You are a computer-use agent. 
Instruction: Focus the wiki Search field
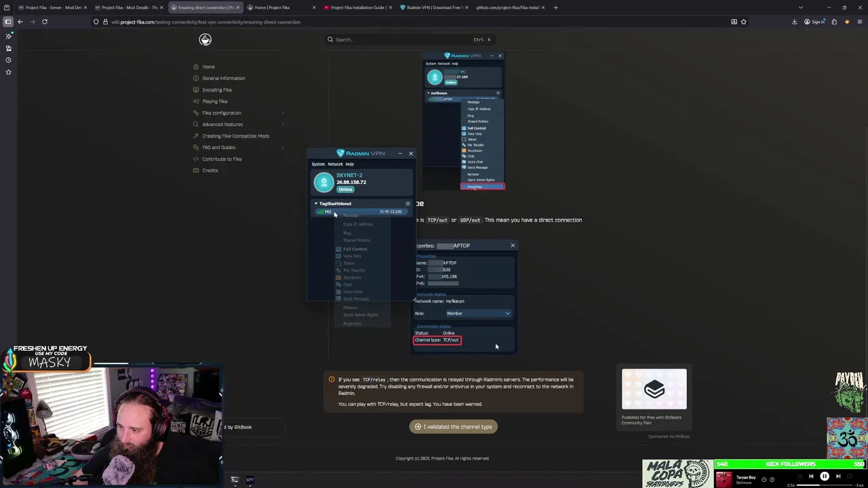pyautogui.click(x=409, y=39)
